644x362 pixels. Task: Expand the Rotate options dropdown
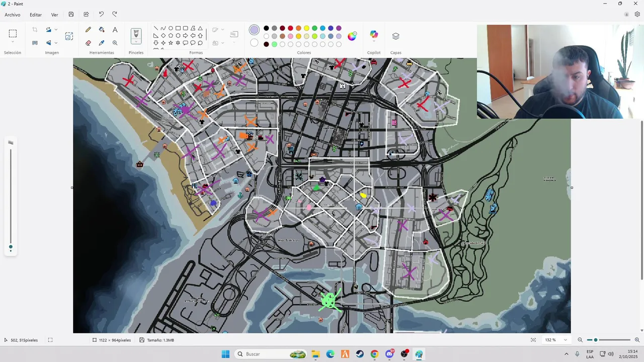point(56,30)
